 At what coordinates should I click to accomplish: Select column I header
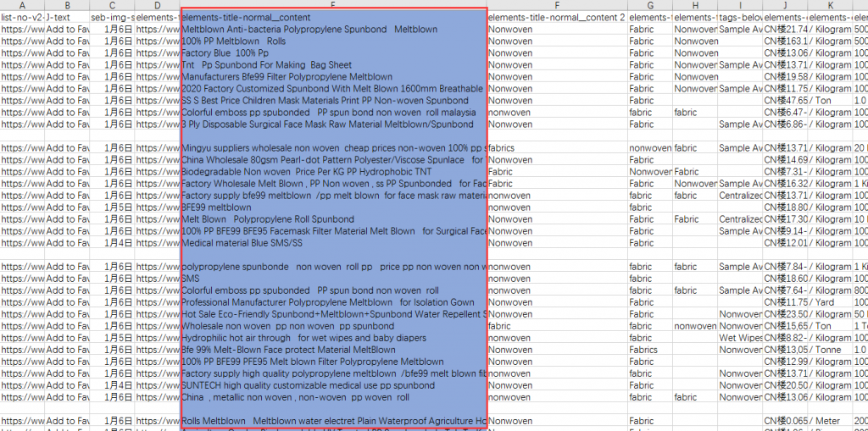point(740,5)
